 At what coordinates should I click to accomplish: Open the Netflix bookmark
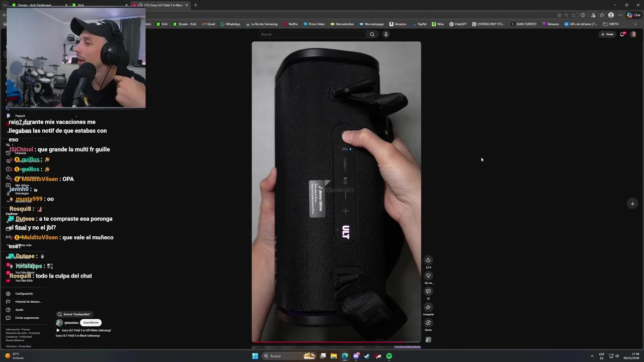(x=290, y=24)
